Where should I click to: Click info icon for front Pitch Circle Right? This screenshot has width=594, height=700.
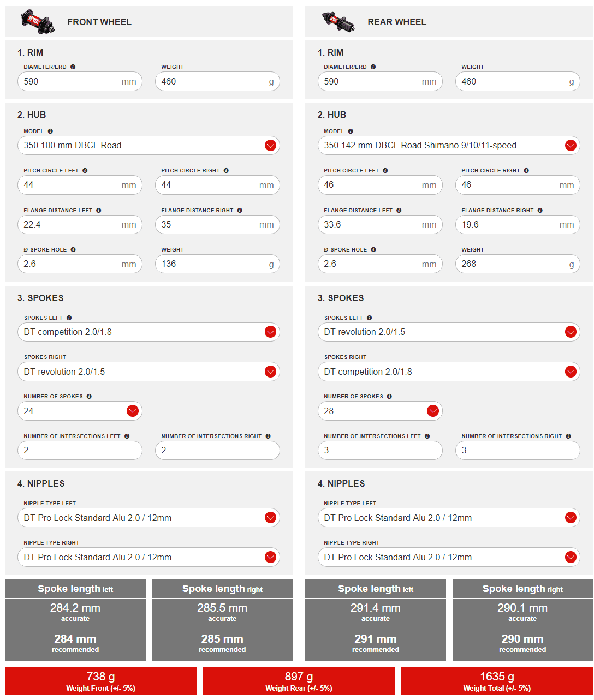tap(226, 170)
